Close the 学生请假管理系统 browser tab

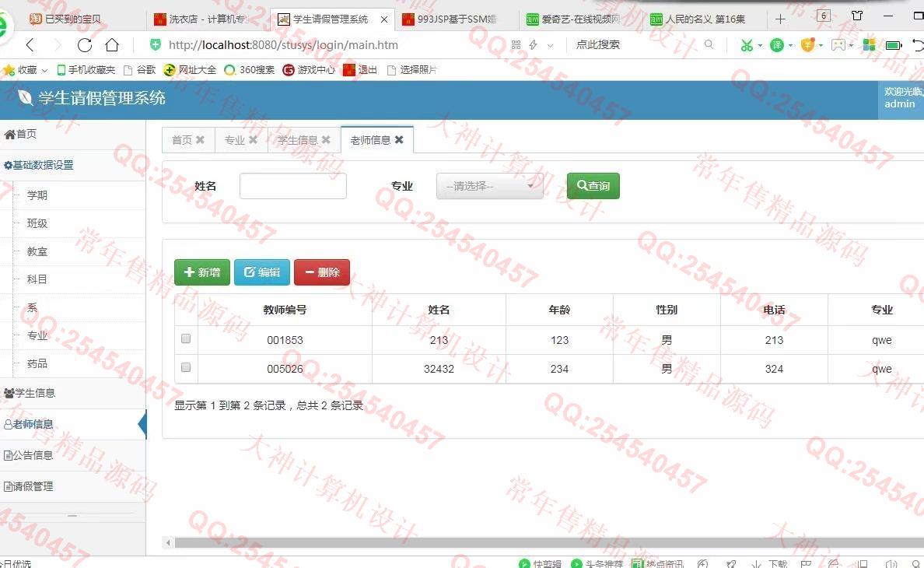[384, 19]
